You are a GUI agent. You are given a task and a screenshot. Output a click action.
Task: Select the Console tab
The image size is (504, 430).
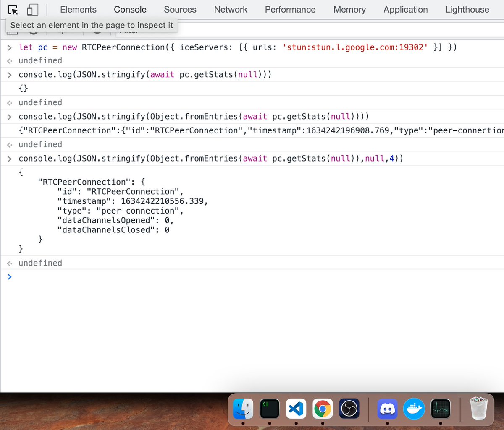pos(130,9)
